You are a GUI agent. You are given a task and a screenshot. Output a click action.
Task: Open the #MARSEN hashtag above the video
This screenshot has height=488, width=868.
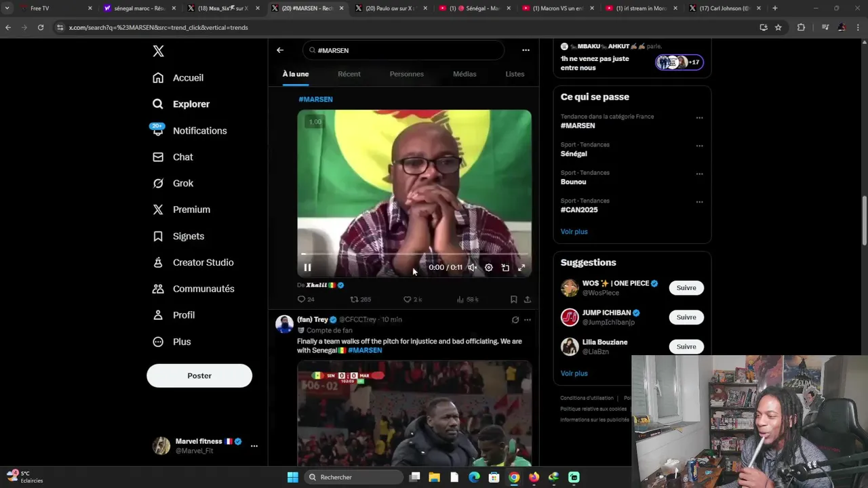pyautogui.click(x=315, y=100)
